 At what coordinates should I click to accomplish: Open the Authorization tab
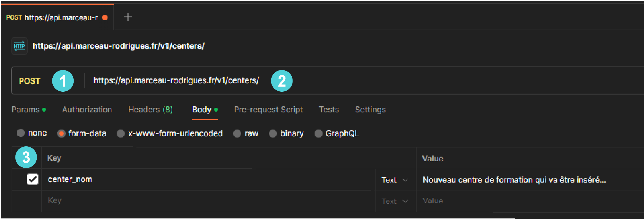click(x=87, y=110)
